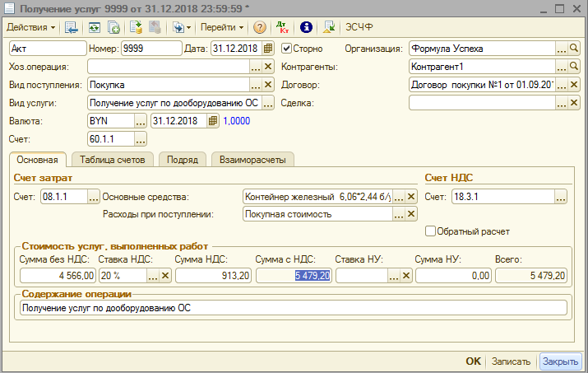Screen dimensions: 588x373
Task: Click the magnifier icon beside Контрагенты field
Action: pyautogui.click(x=575, y=67)
